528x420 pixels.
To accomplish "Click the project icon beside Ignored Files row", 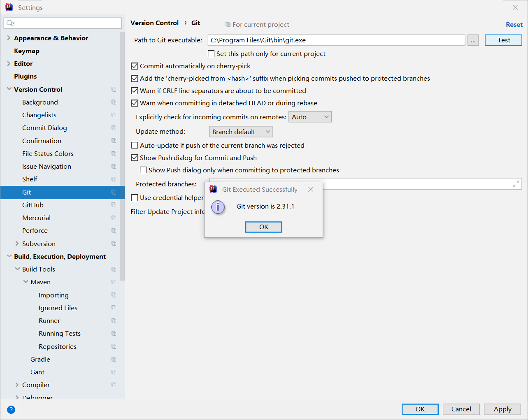I will [x=114, y=308].
